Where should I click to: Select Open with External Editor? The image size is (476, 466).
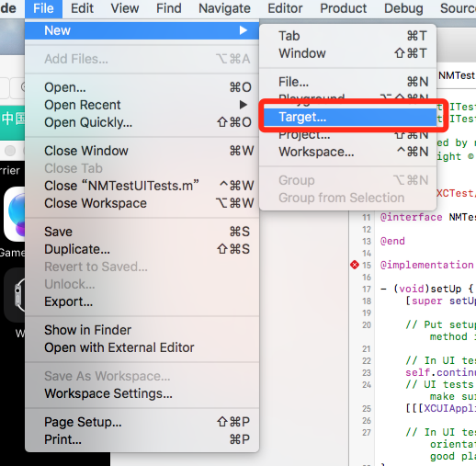coord(142,347)
